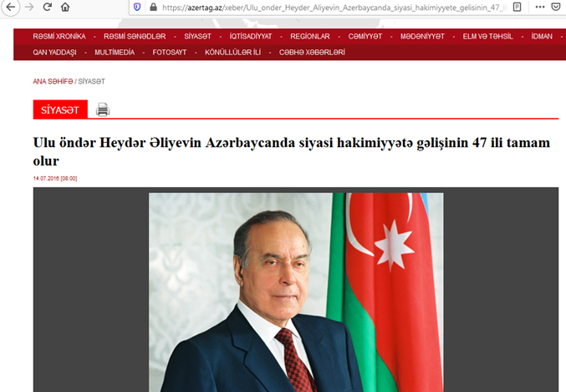Follow the ANA SƏHİFƏ breadcrumb link
The height and width of the screenshot is (392, 566).
click(53, 82)
